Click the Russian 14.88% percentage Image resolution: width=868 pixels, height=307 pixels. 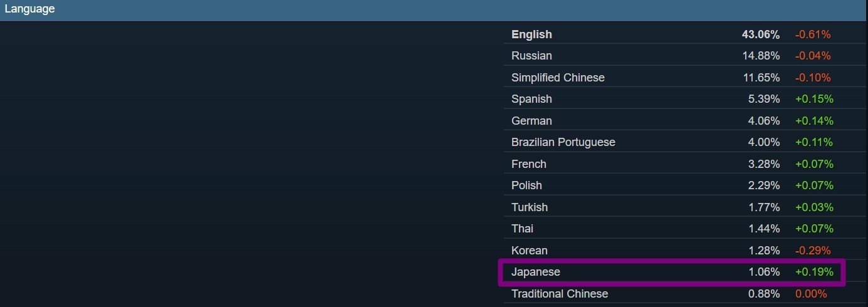tap(761, 56)
